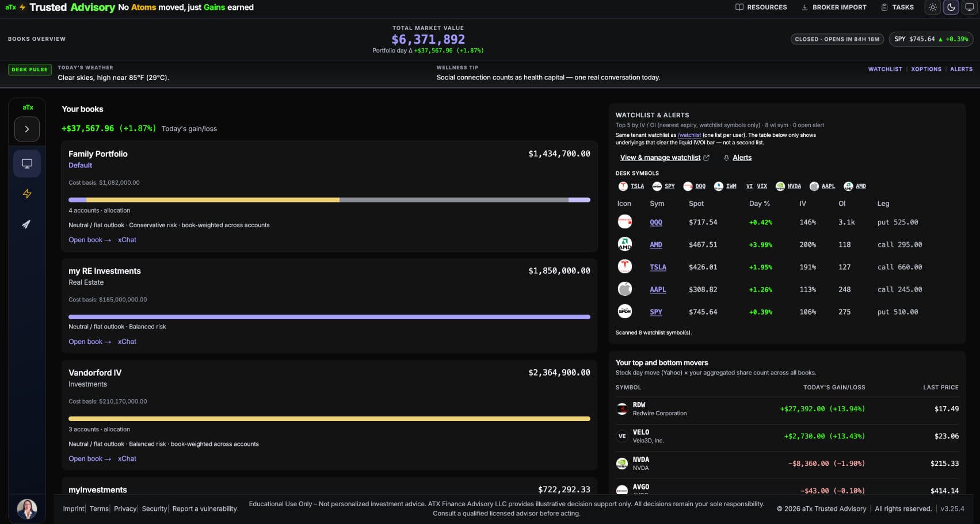The image size is (980, 524).
Task: Go to xOptions link in pulse bar
Action: 926,69
